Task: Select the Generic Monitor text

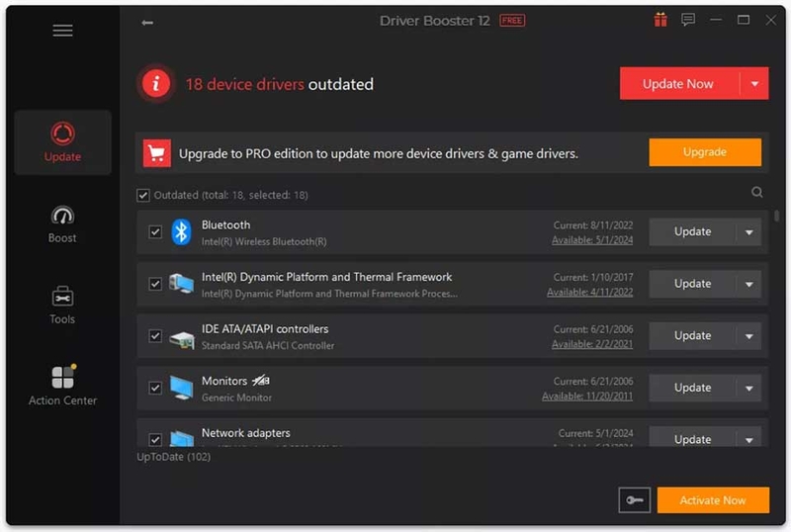Action: point(236,398)
